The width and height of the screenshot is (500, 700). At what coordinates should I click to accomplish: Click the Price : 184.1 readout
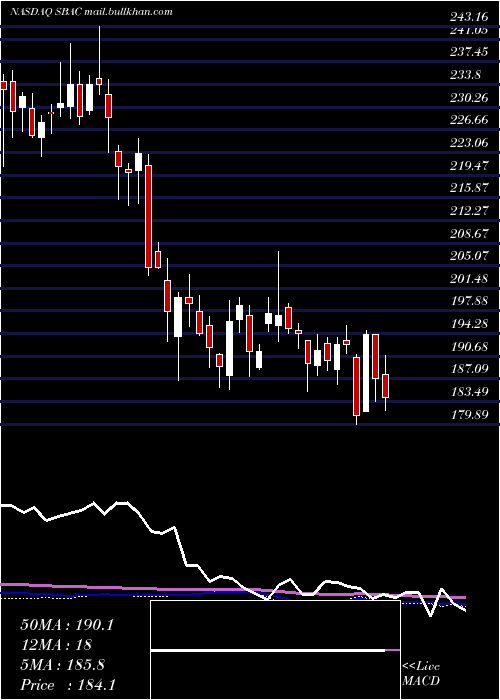tap(68, 685)
